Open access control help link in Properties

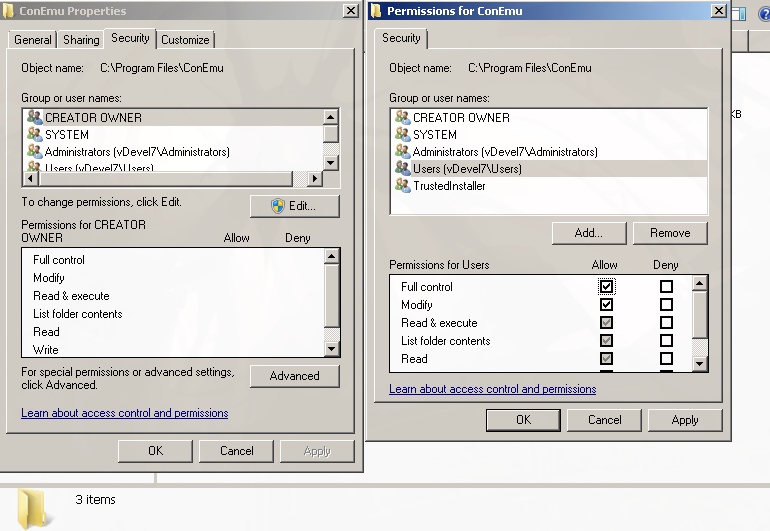coord(125,413)
